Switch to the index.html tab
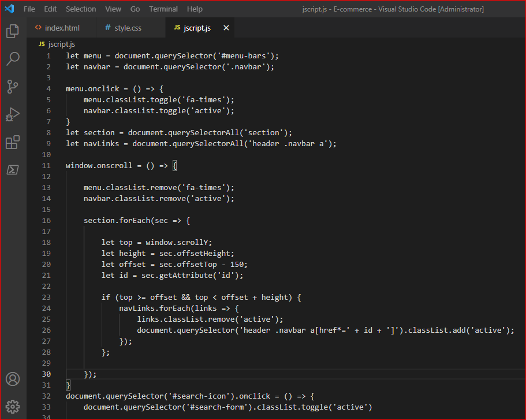Viewport: 526px width, 420px height. (61, 28)
